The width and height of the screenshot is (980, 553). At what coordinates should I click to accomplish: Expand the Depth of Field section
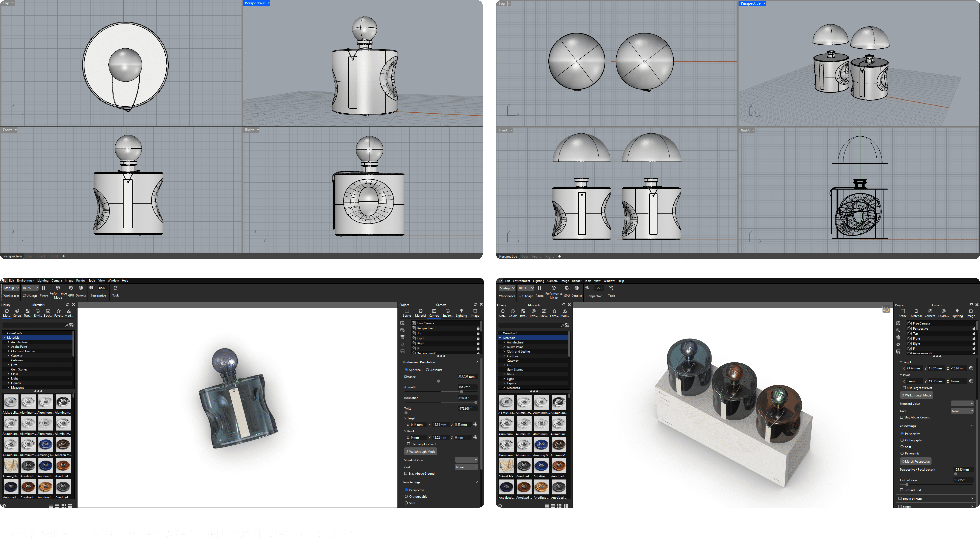pyautogui.click(x=972, y=499)
